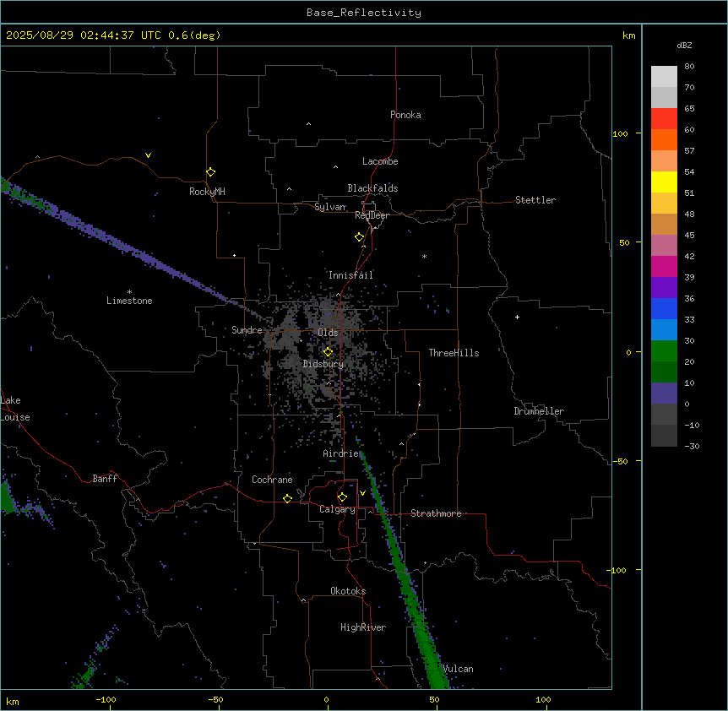Click the RockyMH label
The width and height of the screenshot is (728, 711).
pyautogui.click(x=207, y=192)
